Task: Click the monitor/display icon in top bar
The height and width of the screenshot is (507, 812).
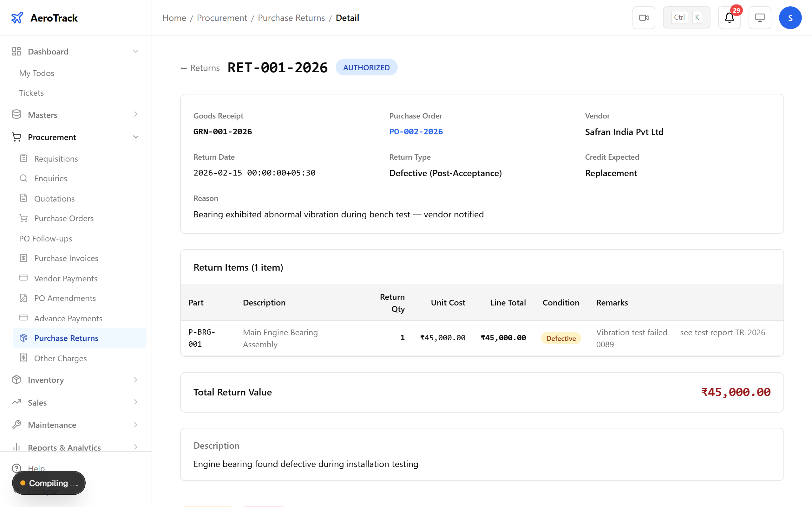Action: (x=760, y=17)
